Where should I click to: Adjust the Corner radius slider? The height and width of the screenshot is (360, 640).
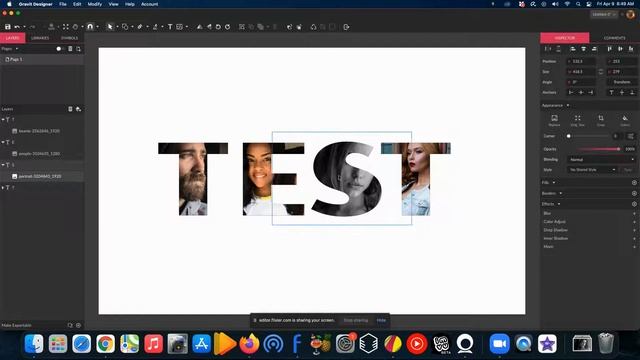tap(587, 136)
